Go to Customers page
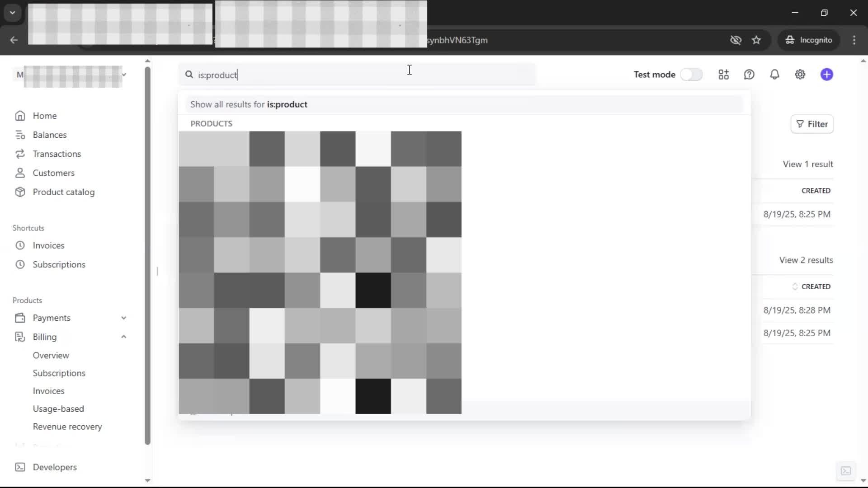The width and height of the screenshot is (868, 488). 53,173
